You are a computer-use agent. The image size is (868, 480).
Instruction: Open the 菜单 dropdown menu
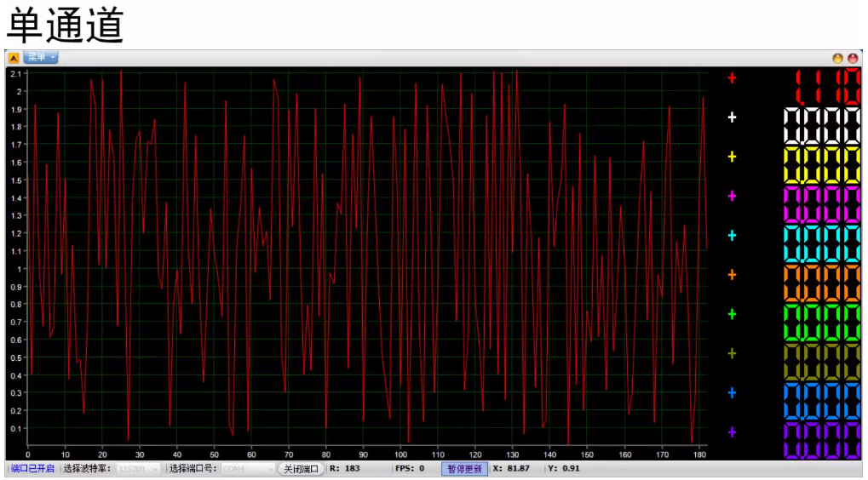[40, 58]
